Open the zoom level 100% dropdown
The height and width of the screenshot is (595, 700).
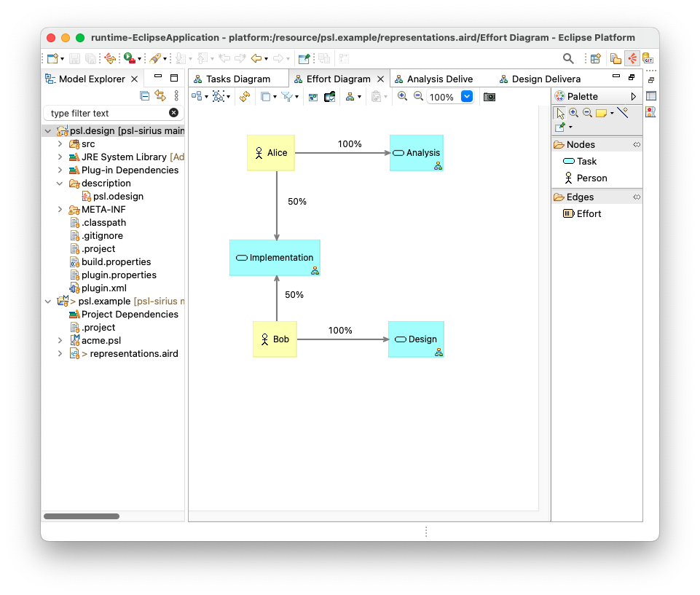(x=467, y=97)
